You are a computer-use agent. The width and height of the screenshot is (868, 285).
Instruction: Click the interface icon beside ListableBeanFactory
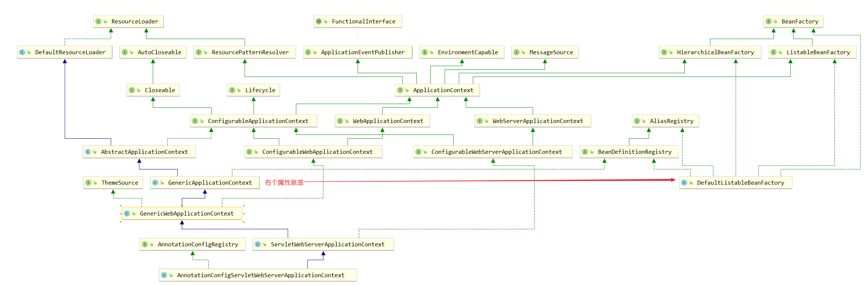coord(773,52)
